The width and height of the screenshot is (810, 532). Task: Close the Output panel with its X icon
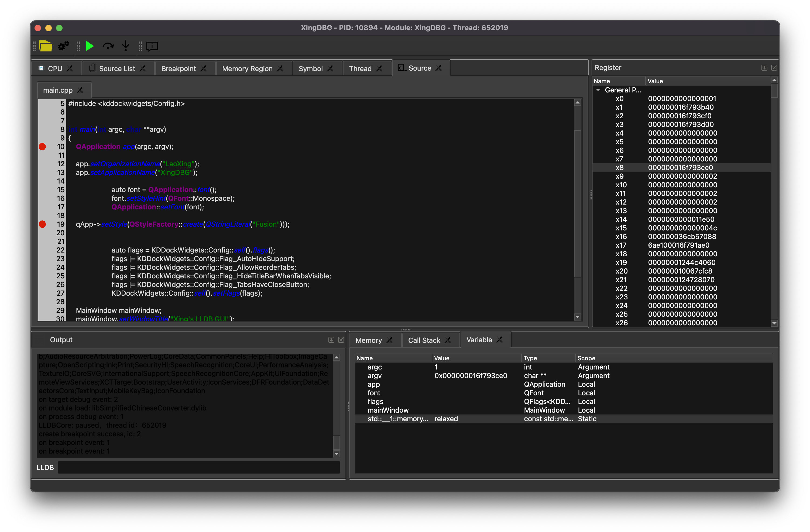coord(341,340)
